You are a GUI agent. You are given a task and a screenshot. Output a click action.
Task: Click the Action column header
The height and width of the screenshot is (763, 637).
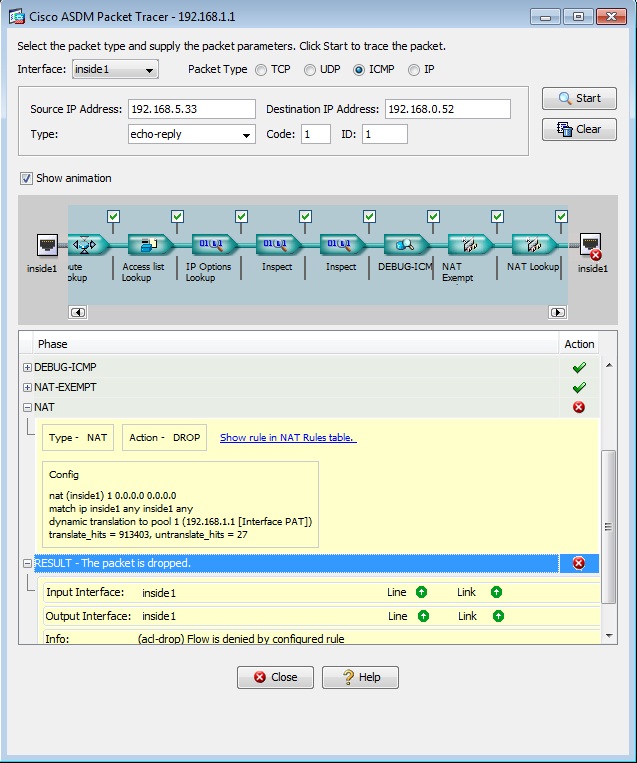tap(579, 344)
